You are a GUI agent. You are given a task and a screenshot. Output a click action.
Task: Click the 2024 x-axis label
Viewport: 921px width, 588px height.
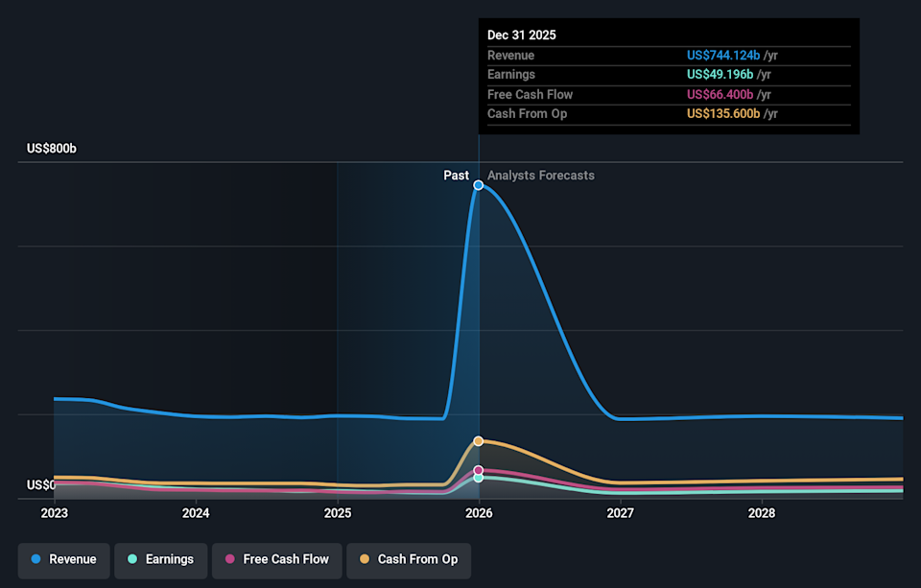(x=196, y=513)
